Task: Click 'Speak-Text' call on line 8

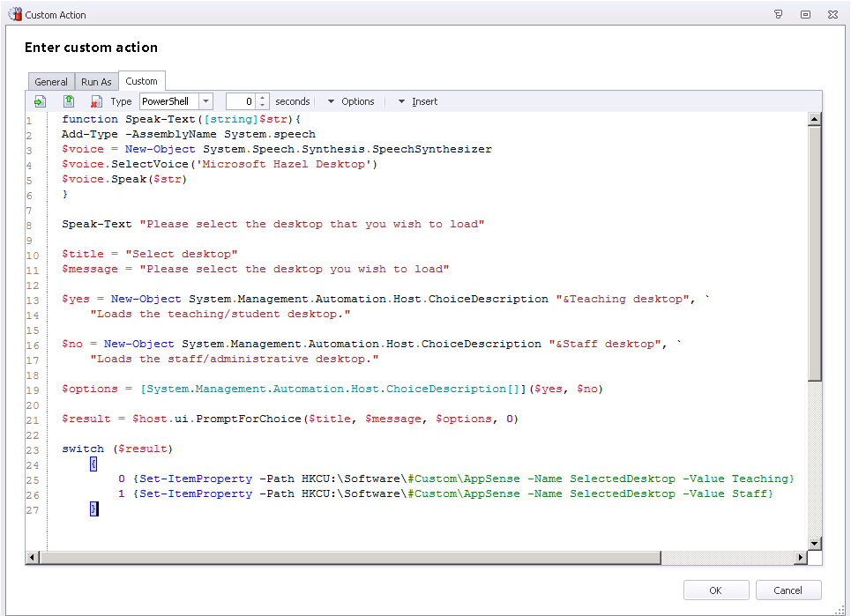Action: [97, 224]
